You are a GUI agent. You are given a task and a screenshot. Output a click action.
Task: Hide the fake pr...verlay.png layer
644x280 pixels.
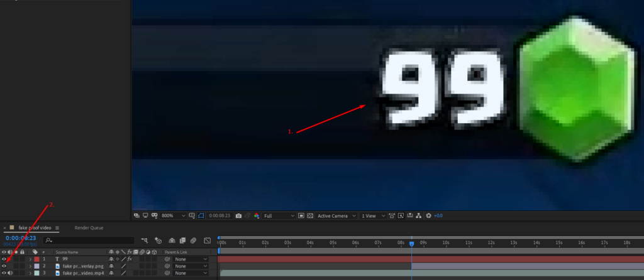(4, 266)
